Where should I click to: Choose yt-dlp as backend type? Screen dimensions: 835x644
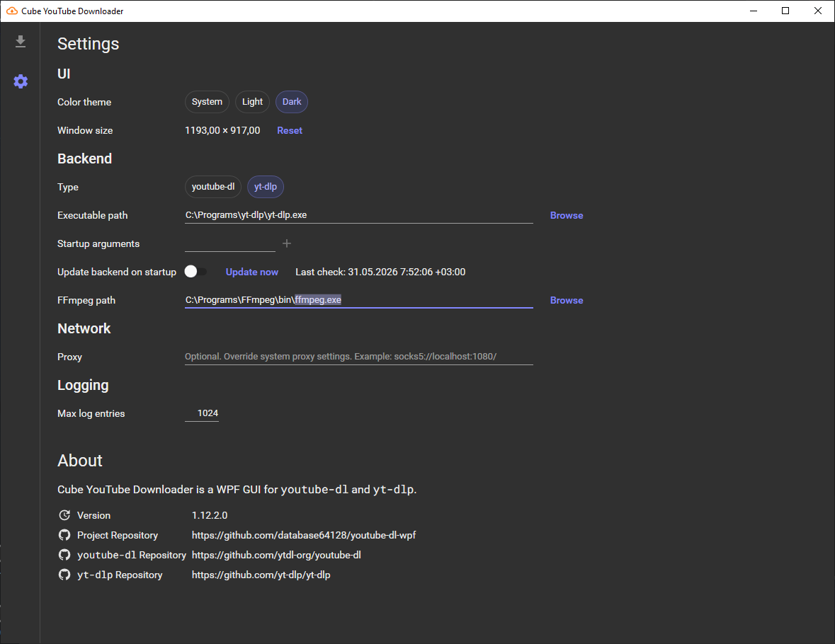(x=265, y=187)
